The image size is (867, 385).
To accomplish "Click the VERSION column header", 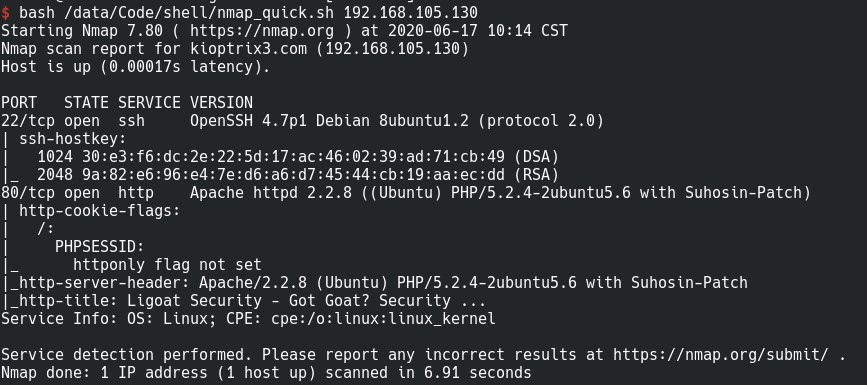I will (x=221, y=102).
